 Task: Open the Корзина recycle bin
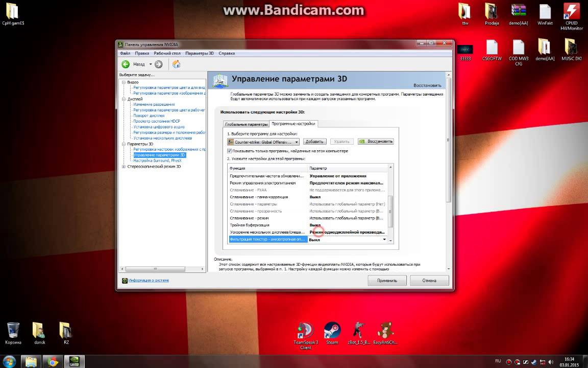tap(13, 333)
